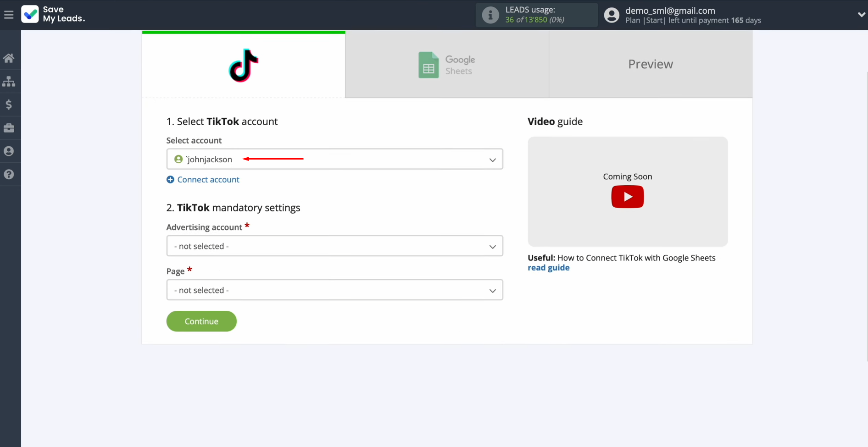
Task: Click the plus icon beside Connect account
Action: coord(170,180)
